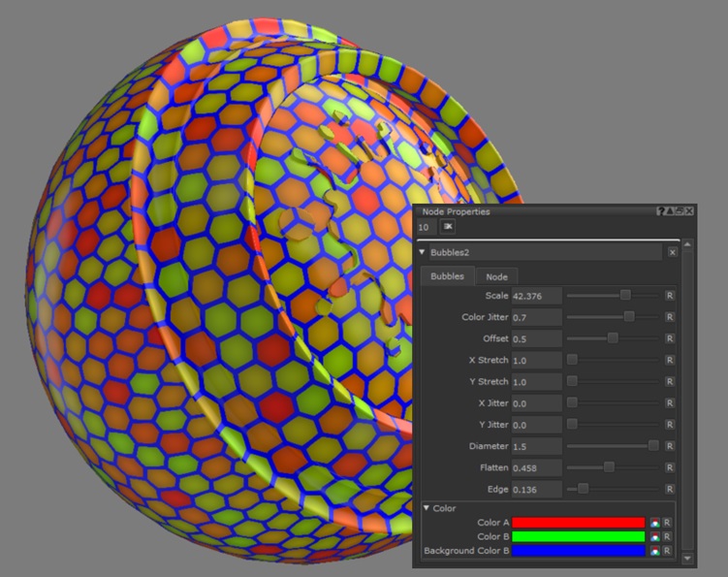
Task: Remove the Bubbles2 node panel
Action: click(673, 252)
